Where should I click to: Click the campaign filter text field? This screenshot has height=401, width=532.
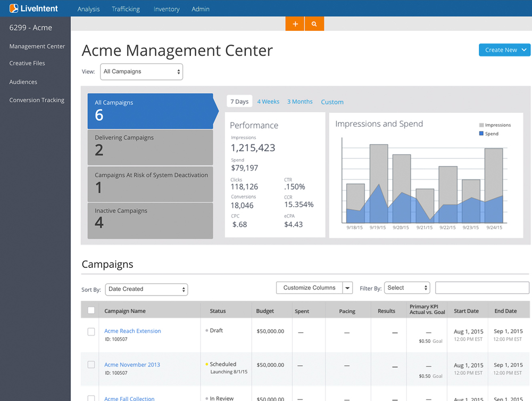click(x=482, y=288)
